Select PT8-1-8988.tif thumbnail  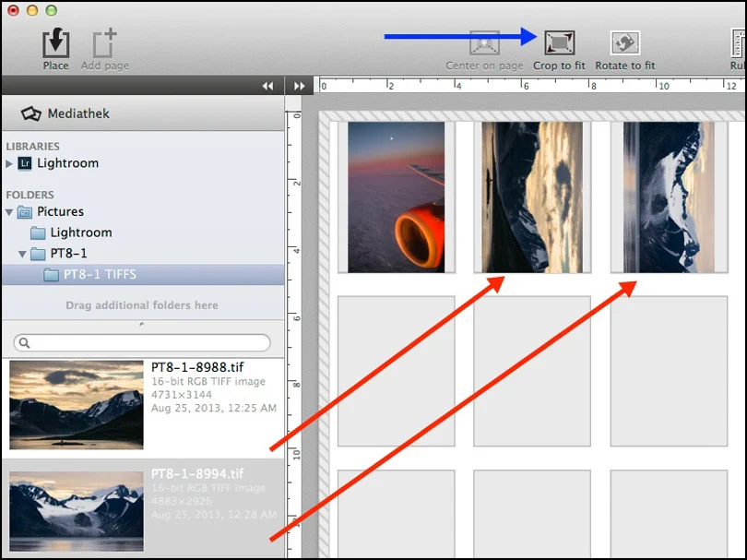pos(77,405)
